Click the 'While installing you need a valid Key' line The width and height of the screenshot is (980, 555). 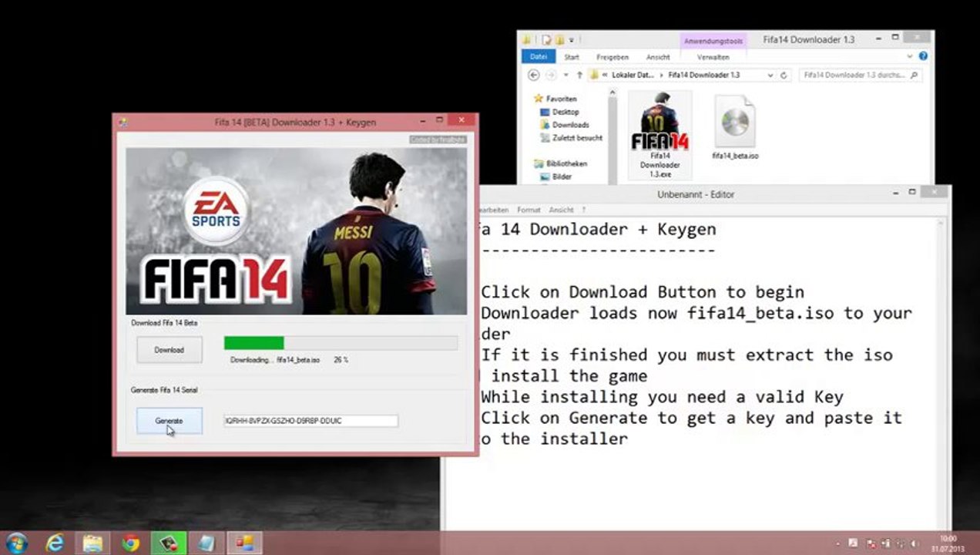pos(663,397)
